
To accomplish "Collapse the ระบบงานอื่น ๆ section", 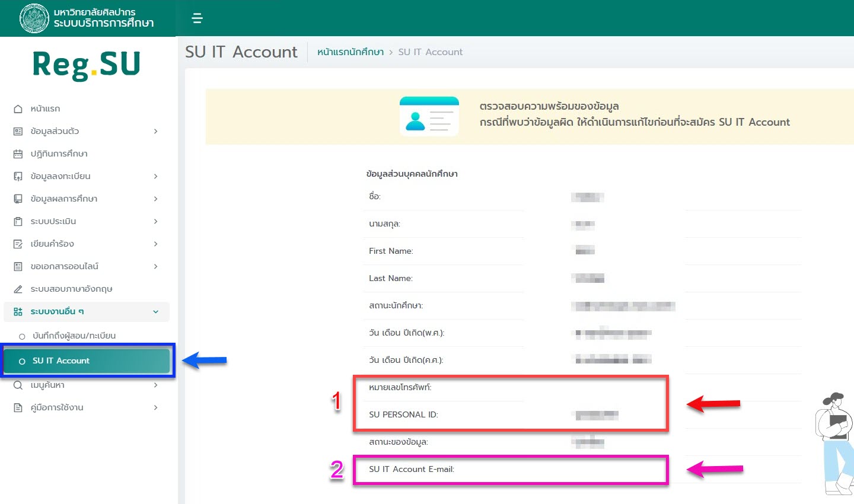I will pyautogui.click(x=155, y=312).
